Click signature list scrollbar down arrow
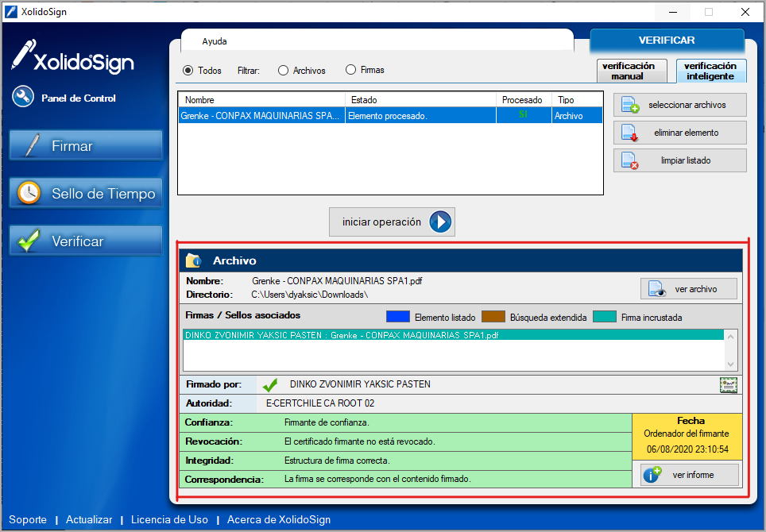766x532 pixels. coord(731,364)
